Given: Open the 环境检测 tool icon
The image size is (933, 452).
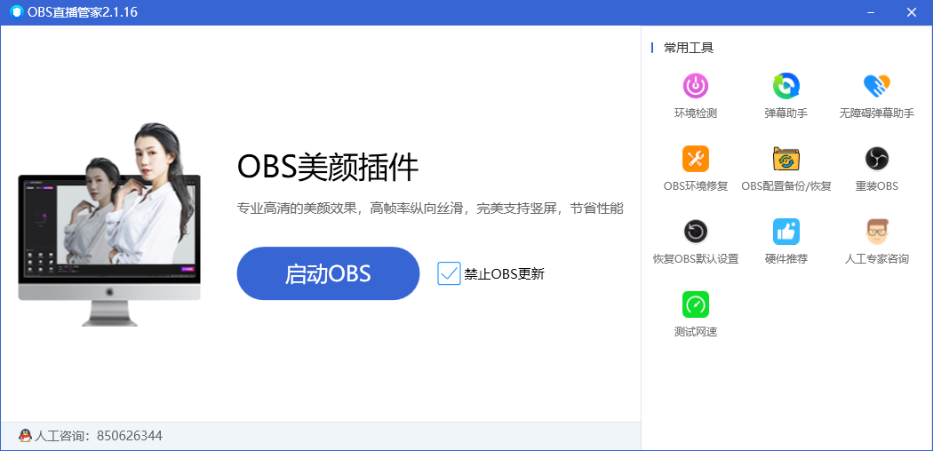Looking at the screenshot, I should point(695,86).
